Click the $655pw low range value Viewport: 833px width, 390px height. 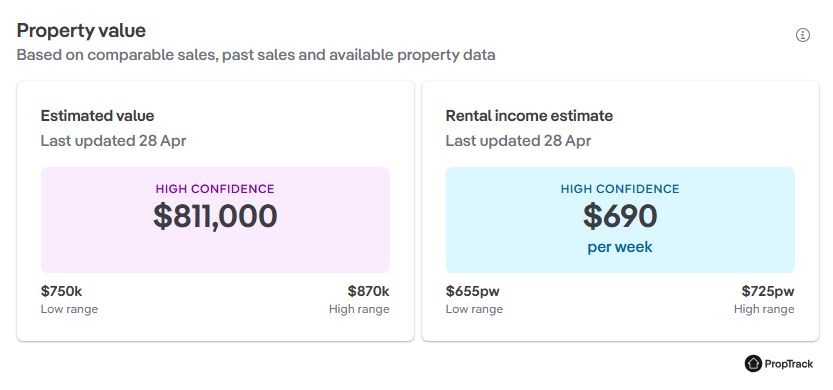[473, 291]
